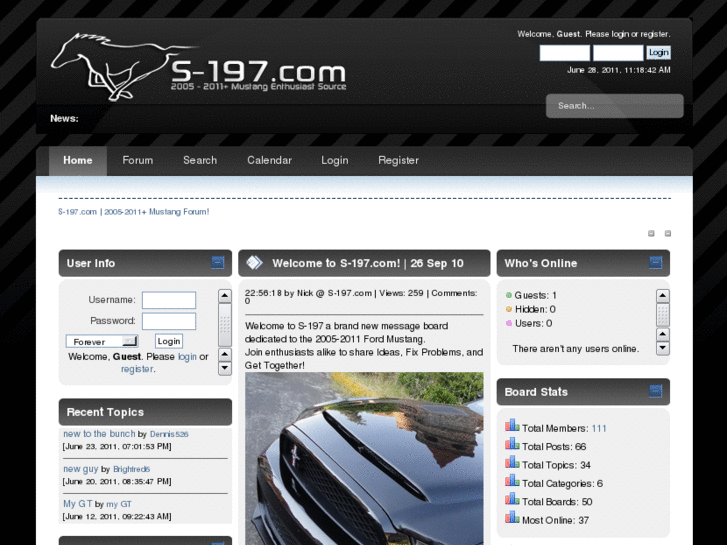
Task: Select the Register navigation tab
Action: 398,160
